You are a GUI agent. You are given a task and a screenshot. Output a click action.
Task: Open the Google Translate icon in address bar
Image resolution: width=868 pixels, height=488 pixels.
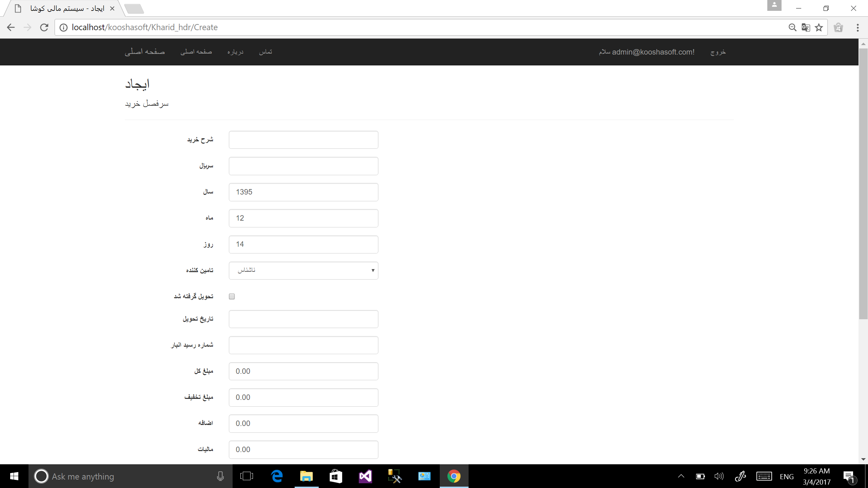[x=806, y=27]
